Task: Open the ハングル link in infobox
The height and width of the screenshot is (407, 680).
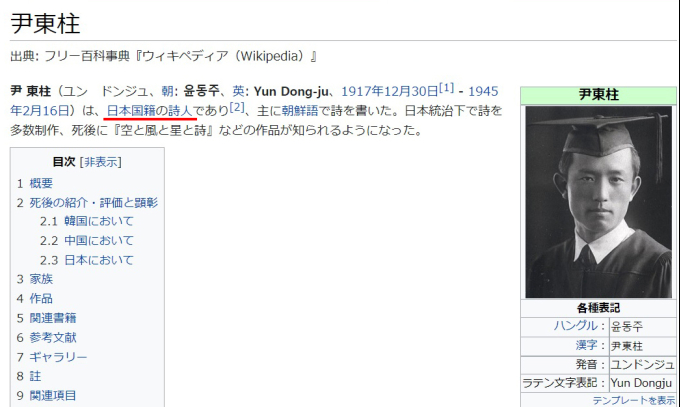Action: (578, 326)
